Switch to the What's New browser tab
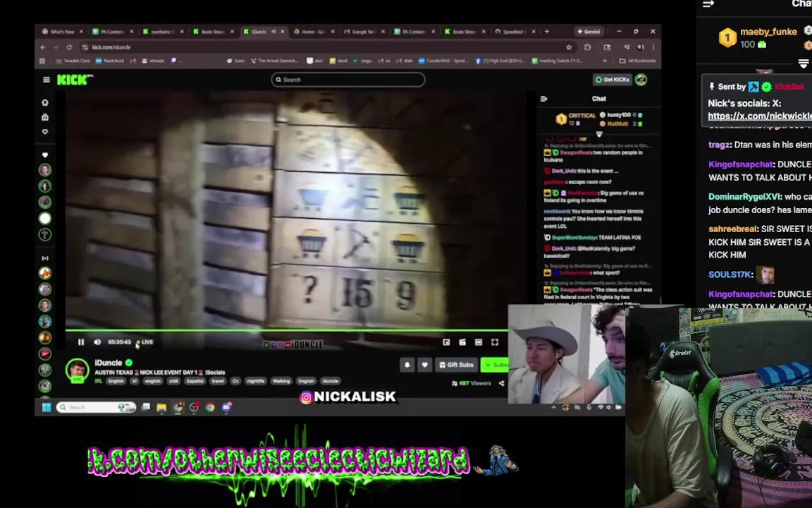Viewport: 812px width, 508px height. (x=62, y=32)
